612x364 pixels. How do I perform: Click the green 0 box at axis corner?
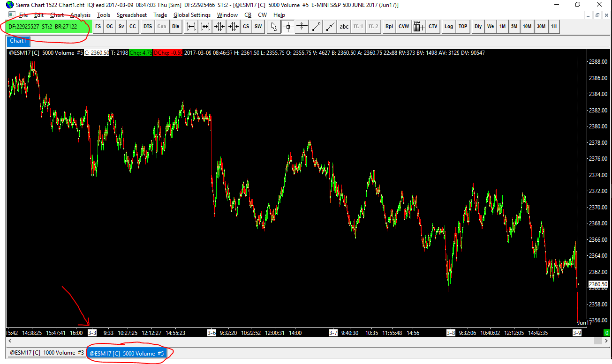[606, 333]
